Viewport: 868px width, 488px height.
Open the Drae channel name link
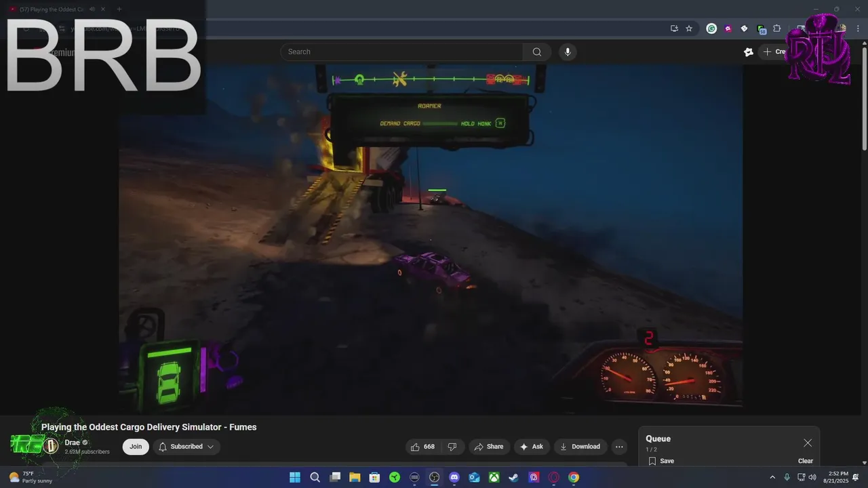pyautogui.click(x=73, y=443)
